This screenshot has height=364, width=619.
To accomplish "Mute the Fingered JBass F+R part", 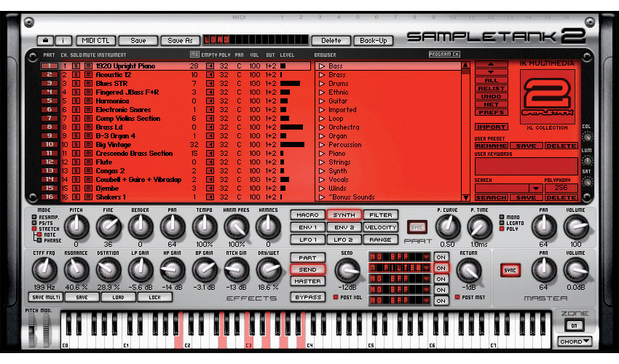I will pyautogui.click(x=88, y=92).
